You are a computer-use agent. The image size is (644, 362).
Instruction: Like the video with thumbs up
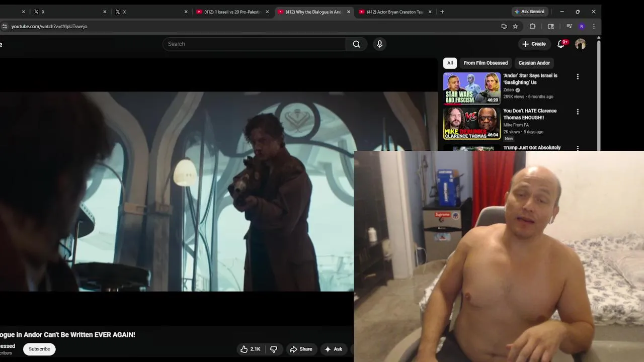pyautogui.click(x=250, y=349)
